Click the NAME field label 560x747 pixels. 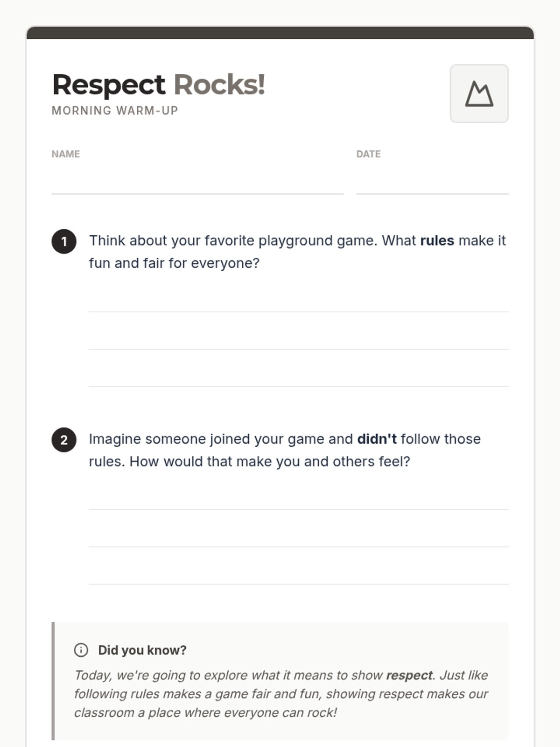point(66,154)
